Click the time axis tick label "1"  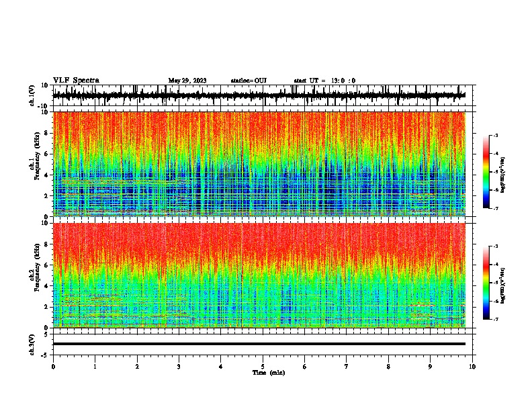point(95,367)
